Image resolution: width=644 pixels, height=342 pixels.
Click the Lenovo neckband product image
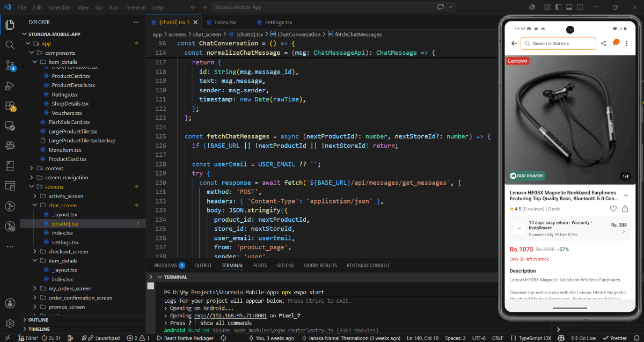coord(569,119)
